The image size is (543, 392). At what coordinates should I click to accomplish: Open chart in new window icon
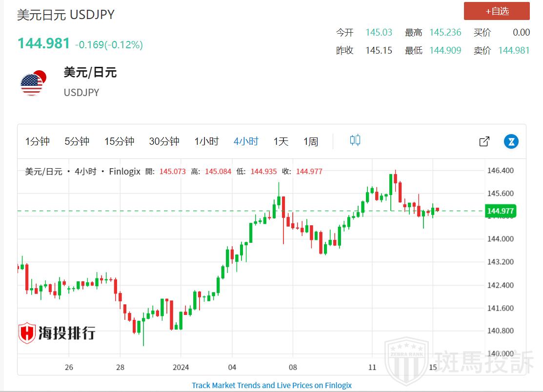(484, 141)
